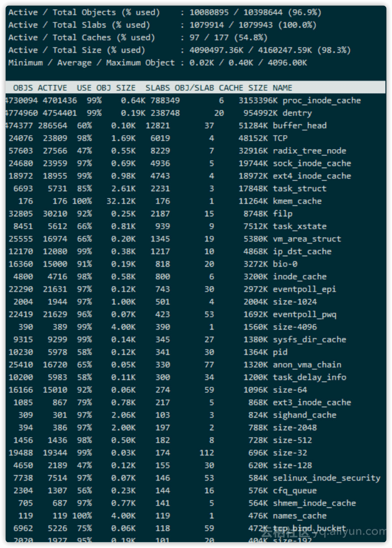Select sysfs_dir_cache entry
This screenshot has height=548, width=392.
coord(309,340)
